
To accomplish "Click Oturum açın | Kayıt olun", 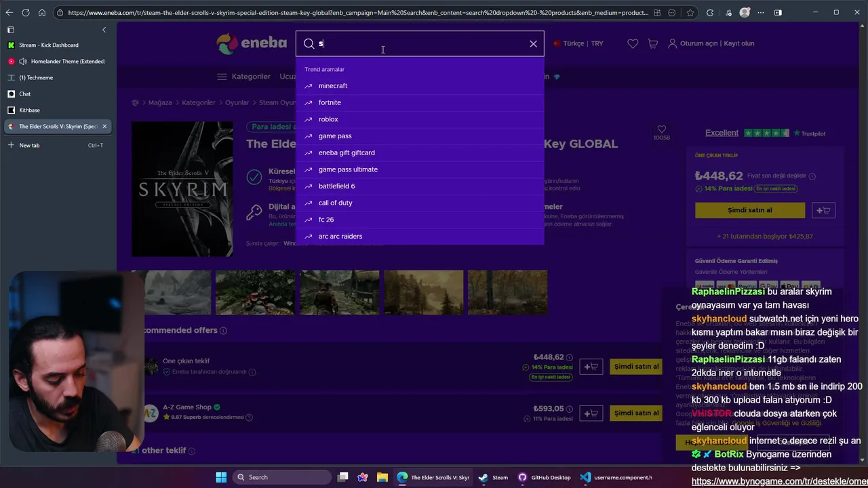I will [711, 43].
